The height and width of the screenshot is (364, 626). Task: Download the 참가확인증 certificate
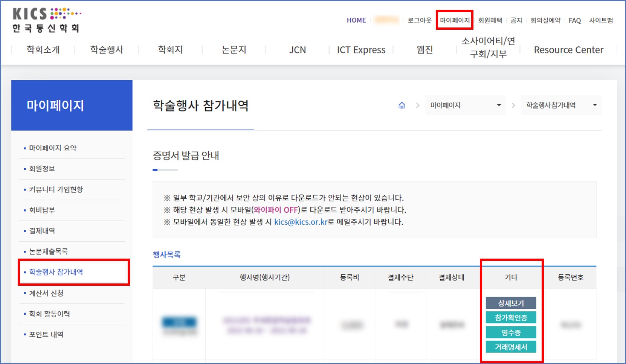[511, 318]
